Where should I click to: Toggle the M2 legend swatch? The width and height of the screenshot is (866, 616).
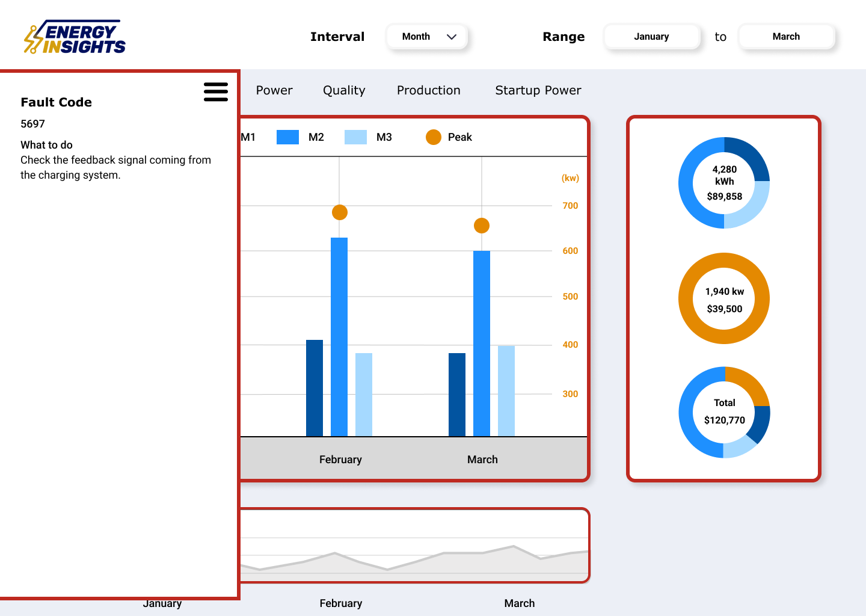tap(287, 137)
